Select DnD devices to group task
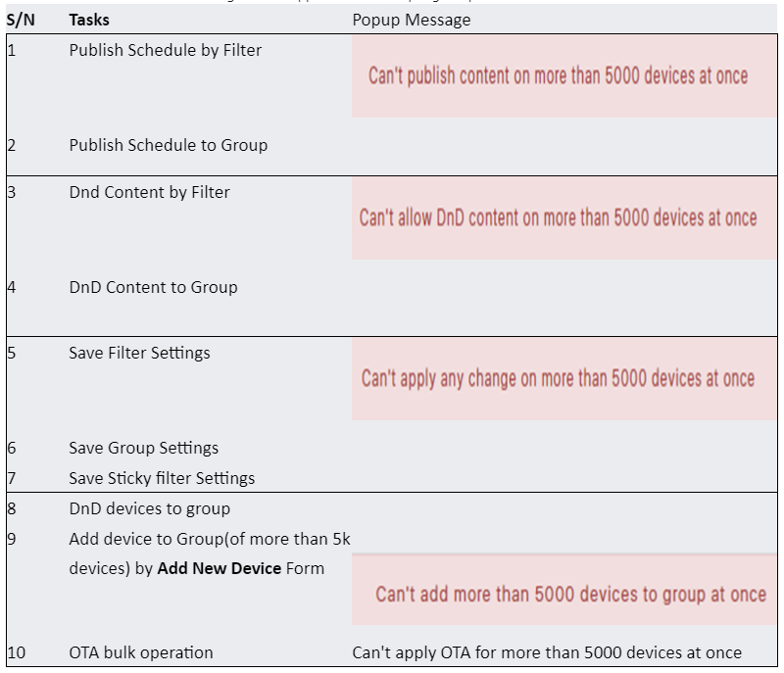Viewport: 784px width, 673px height. [150, 508]
